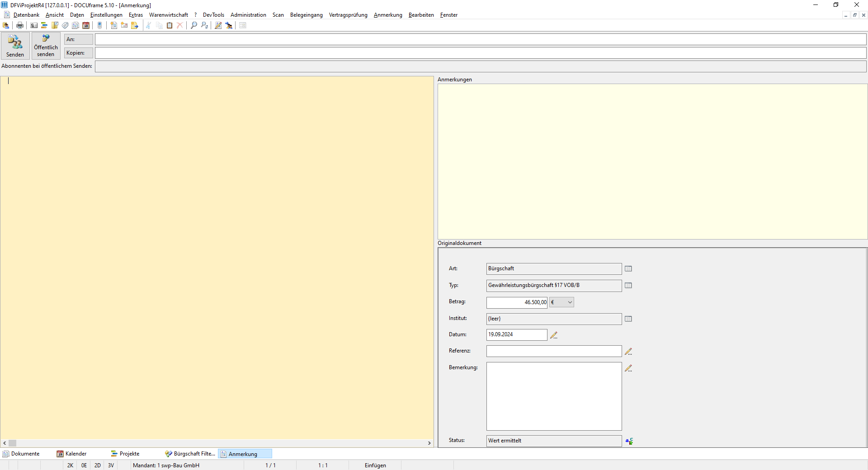Click the pencil icon beside Bemerkung field

coord(628,368)
